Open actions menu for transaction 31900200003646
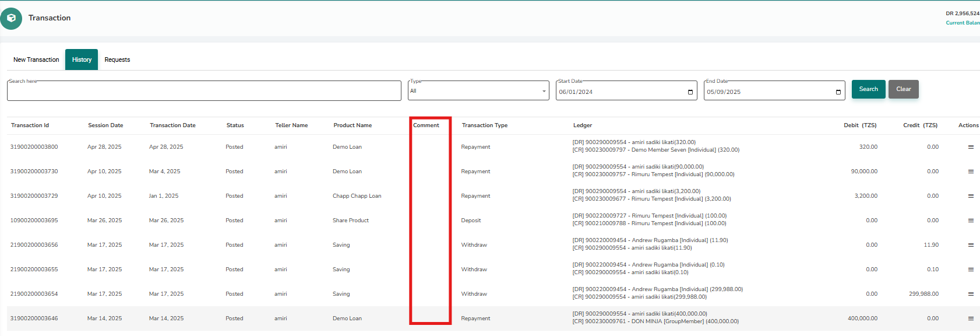980x336 pixels. click(x=971, y=318)
